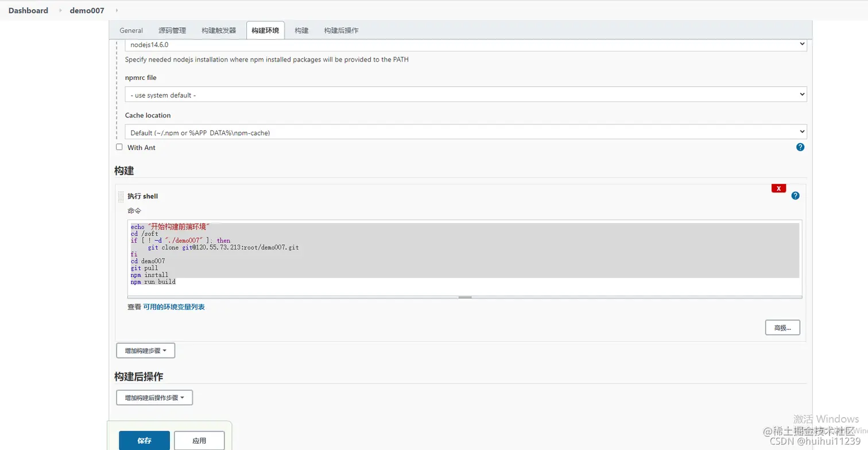
Task: Expand the 增加构建步骤 menu
Action: 146,351
